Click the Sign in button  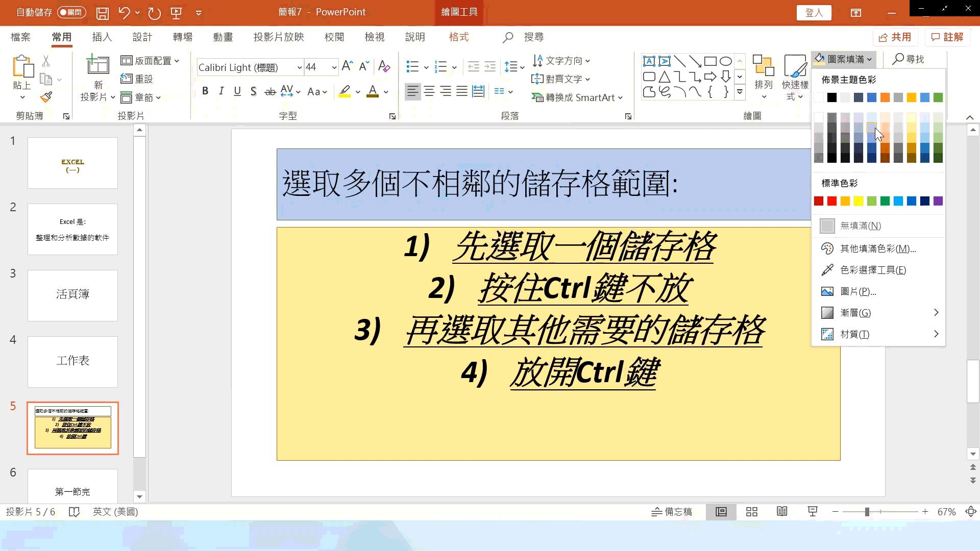coord(814,13)
